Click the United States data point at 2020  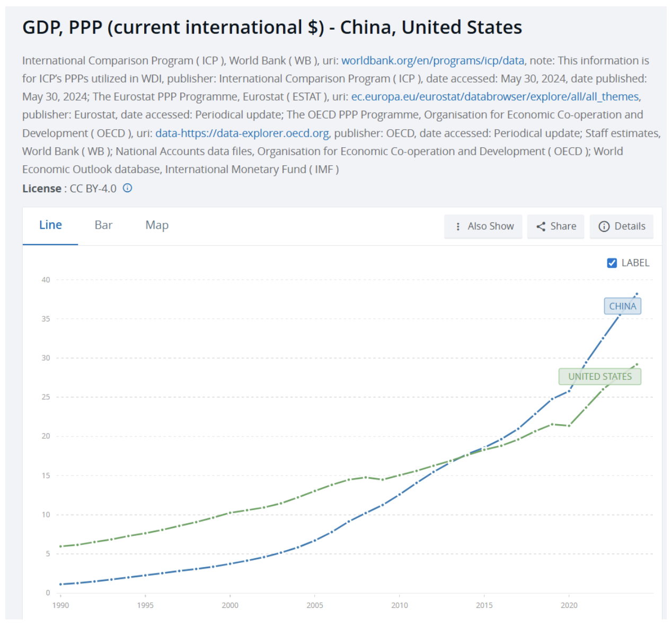tap(569, 426)
